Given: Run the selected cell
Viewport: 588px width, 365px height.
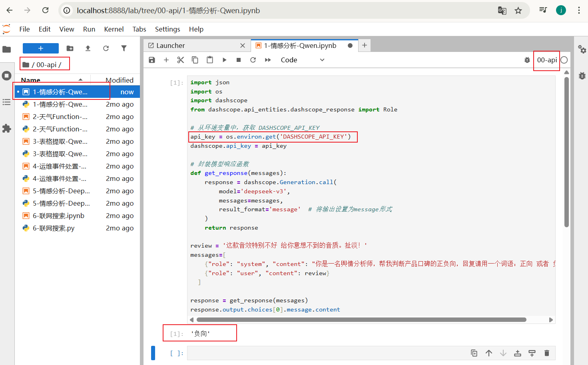Looking at the screenshot, I should [x=224, y=60].
